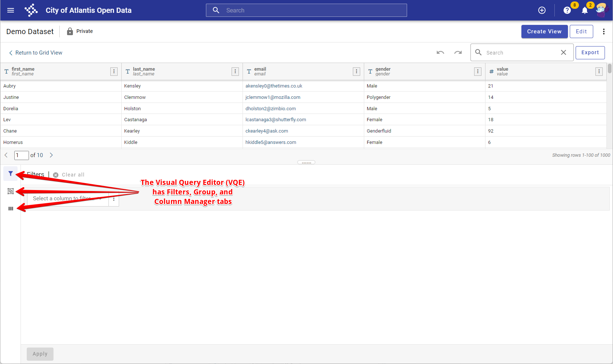Screen dimensions: 613x364
Task: Click Create View
Action: click(544, 31)
